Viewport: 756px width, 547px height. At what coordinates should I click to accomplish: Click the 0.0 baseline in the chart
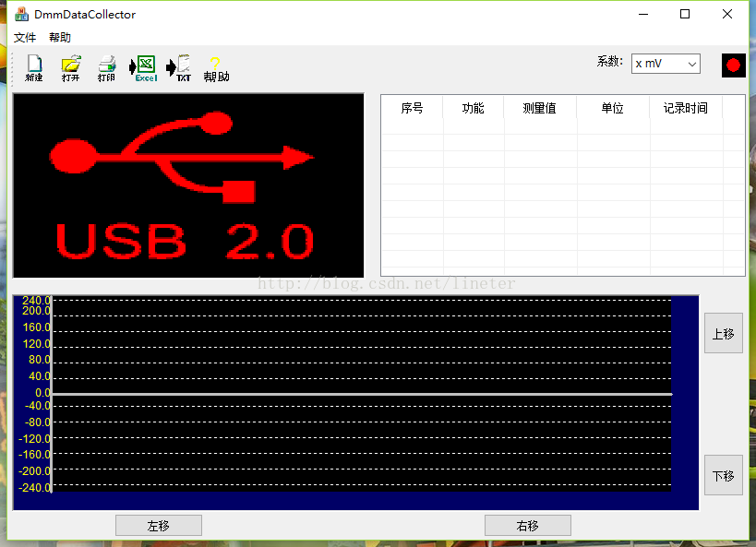(362, 394)
